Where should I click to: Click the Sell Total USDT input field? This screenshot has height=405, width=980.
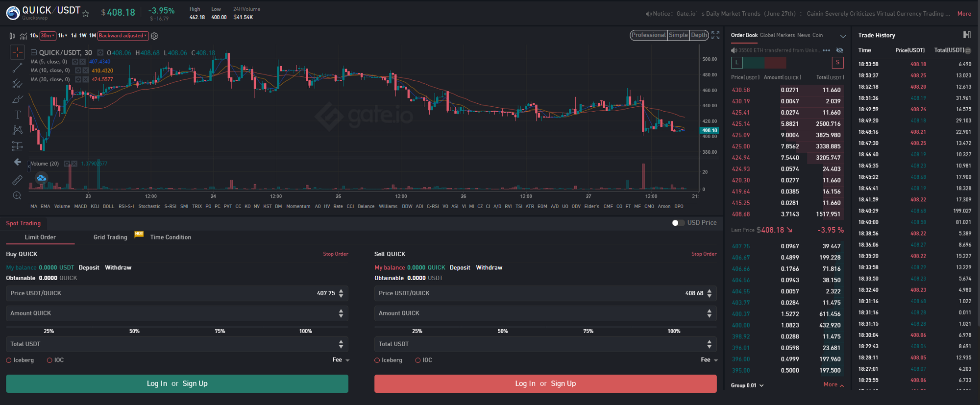545,344
